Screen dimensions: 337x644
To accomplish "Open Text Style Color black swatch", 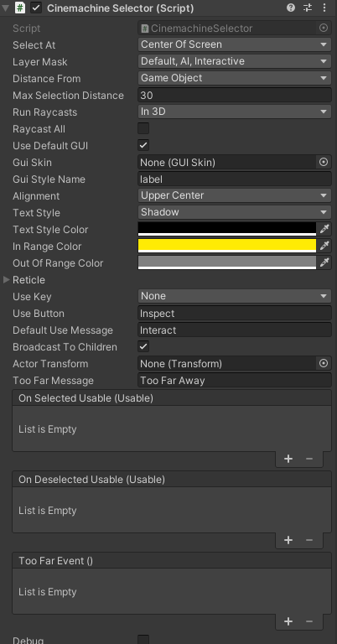I will pos(227,229).
